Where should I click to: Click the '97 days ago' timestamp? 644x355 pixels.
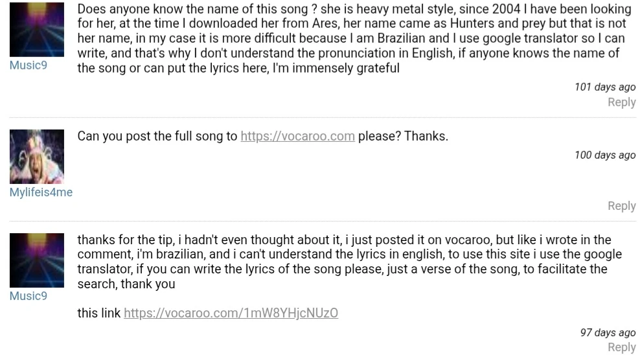[607, 332]
